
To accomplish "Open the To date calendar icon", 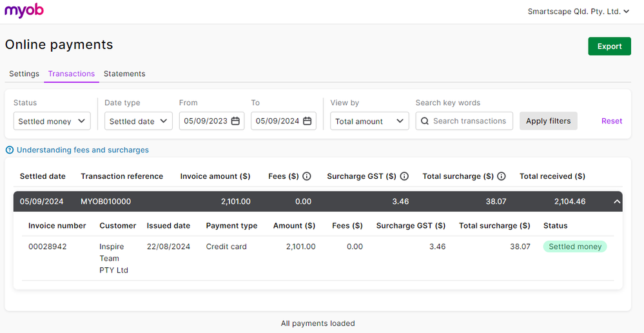I will pos(307,121).
